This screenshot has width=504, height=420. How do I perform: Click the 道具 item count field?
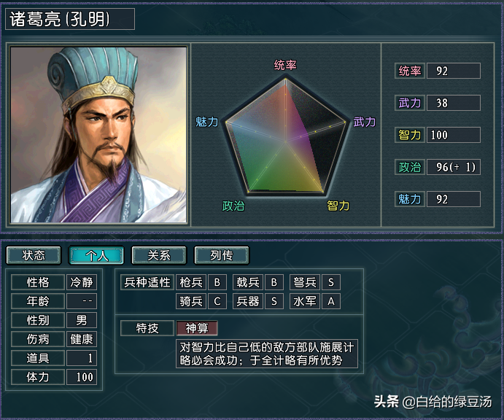tap(81, 358)
